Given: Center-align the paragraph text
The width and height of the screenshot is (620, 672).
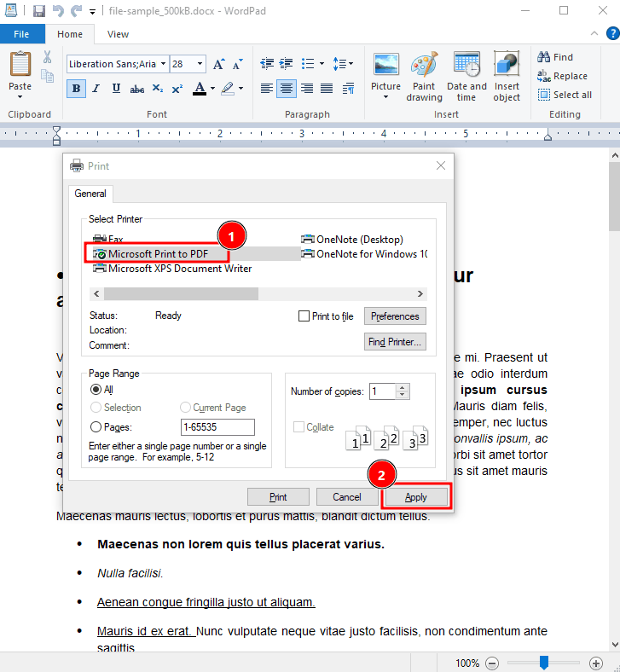Looking at the screenshot, I should 287,89.
